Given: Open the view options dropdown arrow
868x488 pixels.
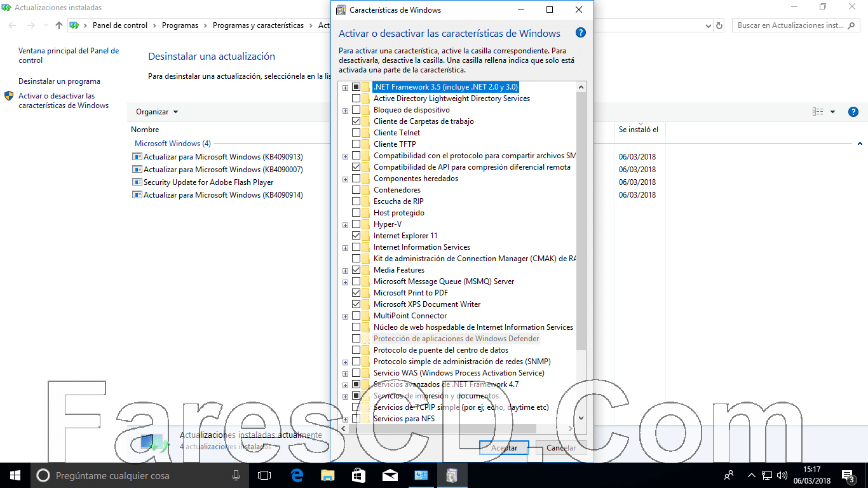Looking at the screenshot, I should pos(832,112).
